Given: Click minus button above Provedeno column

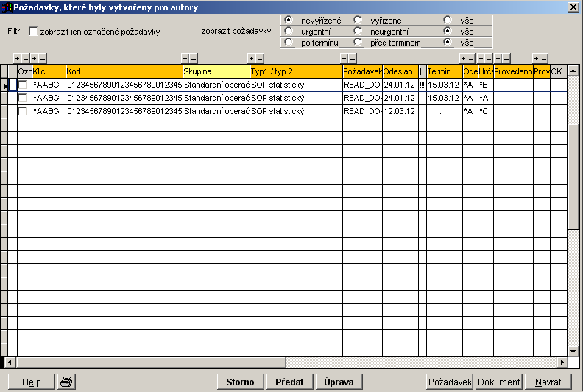Looking at the screenshot, I should point(506,58).
